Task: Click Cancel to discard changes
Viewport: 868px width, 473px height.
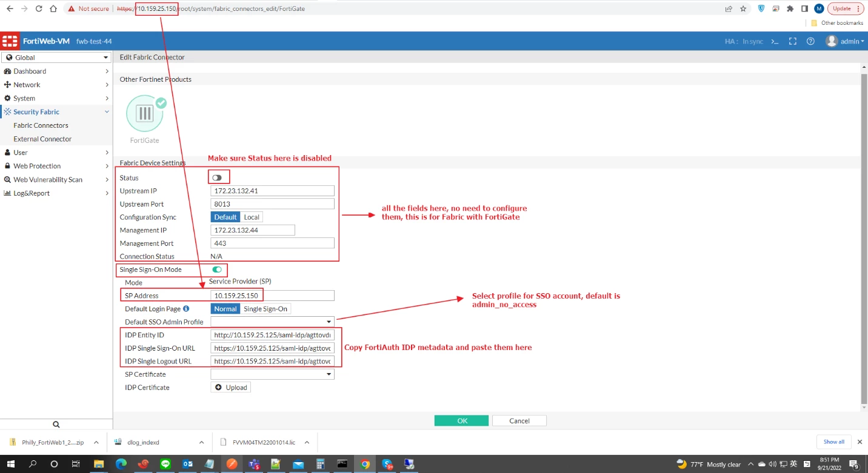Action: (x=519, y=421)
